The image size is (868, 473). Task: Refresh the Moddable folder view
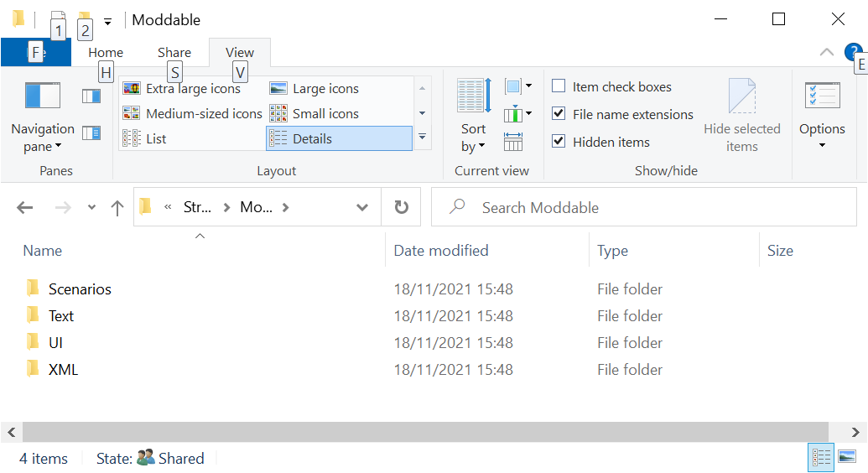(x=402, y=207)
